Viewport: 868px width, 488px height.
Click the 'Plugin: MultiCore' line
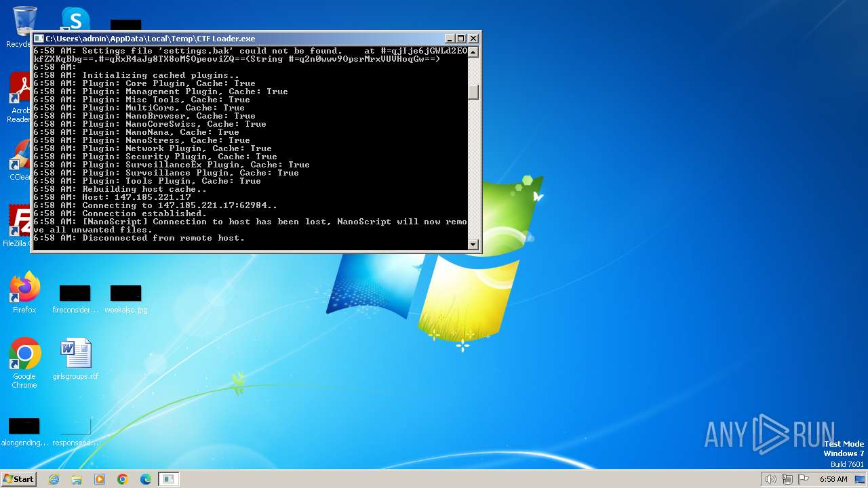(139, 108)
